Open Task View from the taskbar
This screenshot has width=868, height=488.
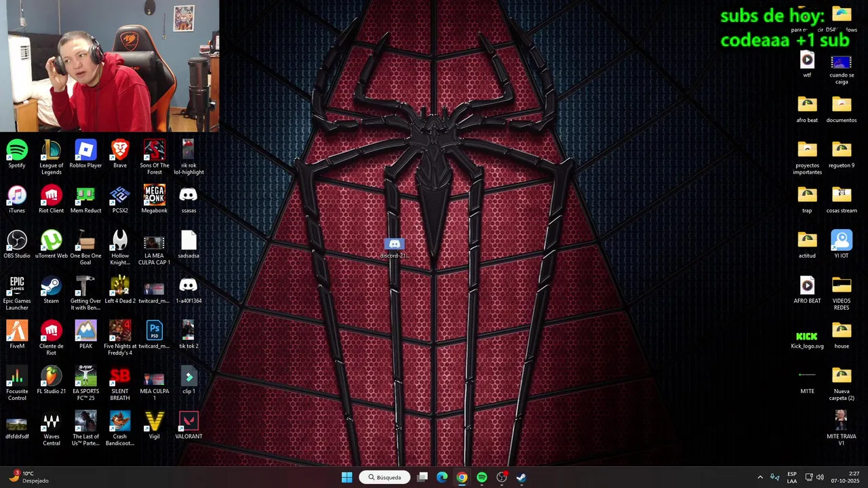422,477
